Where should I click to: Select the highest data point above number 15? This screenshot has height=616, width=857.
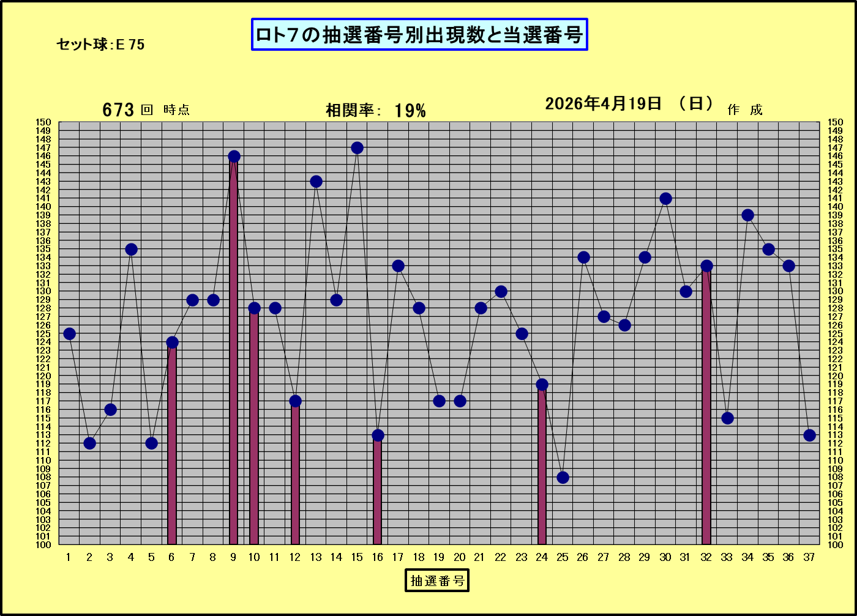[357, 148]
